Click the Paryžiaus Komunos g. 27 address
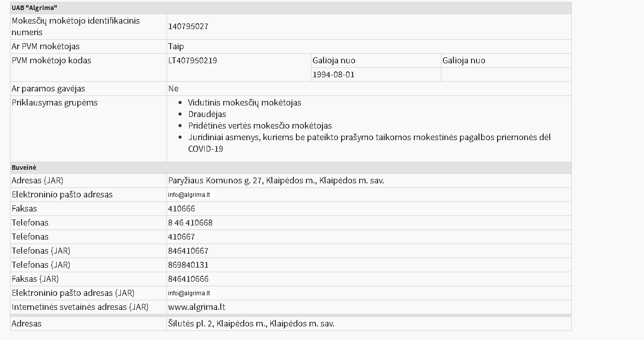 [x=276, y=181]
